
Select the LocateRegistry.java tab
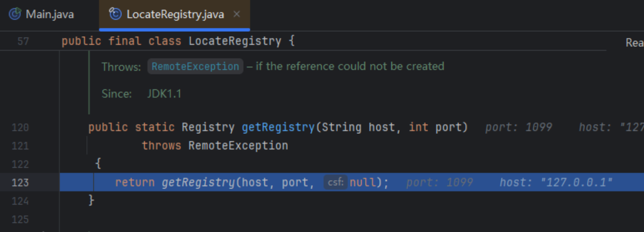click(x=175, y=14)
